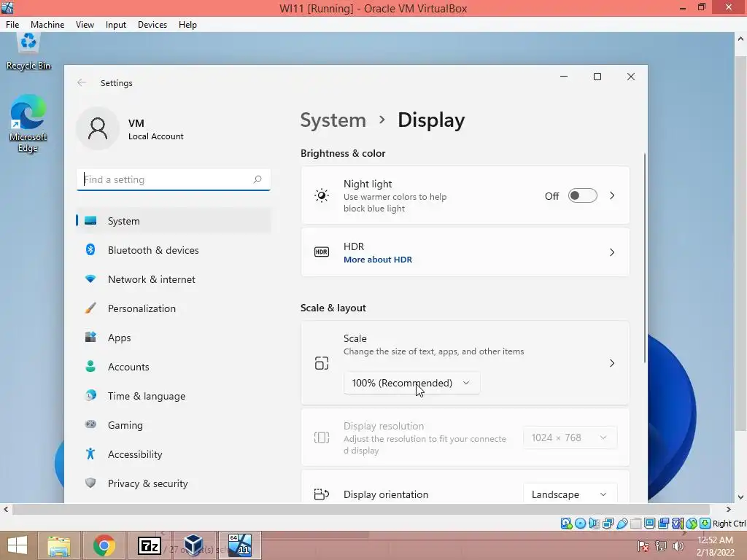Open Display resolution 1024 × 768 dropdown

[x=570, y=437]
